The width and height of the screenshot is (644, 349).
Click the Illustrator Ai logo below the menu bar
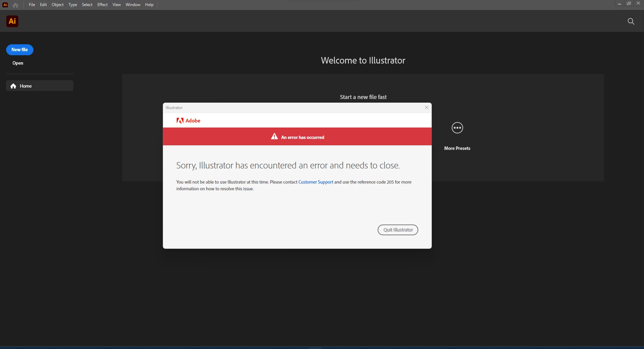[12, 21]
